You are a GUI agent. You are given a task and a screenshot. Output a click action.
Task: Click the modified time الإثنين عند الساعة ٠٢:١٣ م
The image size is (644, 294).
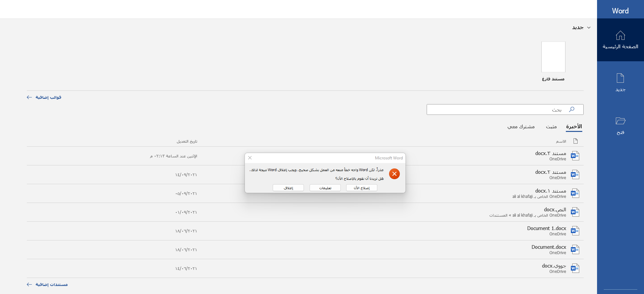click(x=173, y=156)
